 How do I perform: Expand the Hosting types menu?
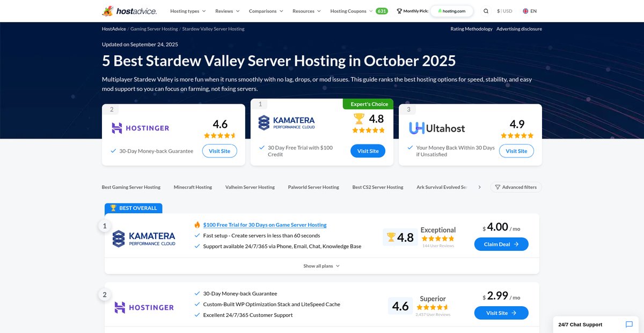click(188, 11)
